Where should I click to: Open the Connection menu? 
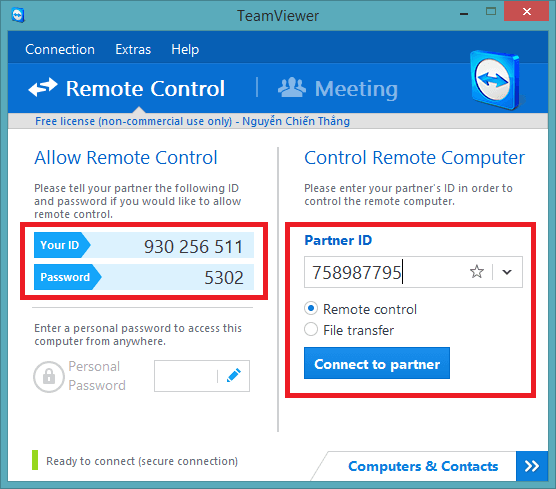pyautogui.click(x=60, y=49)
